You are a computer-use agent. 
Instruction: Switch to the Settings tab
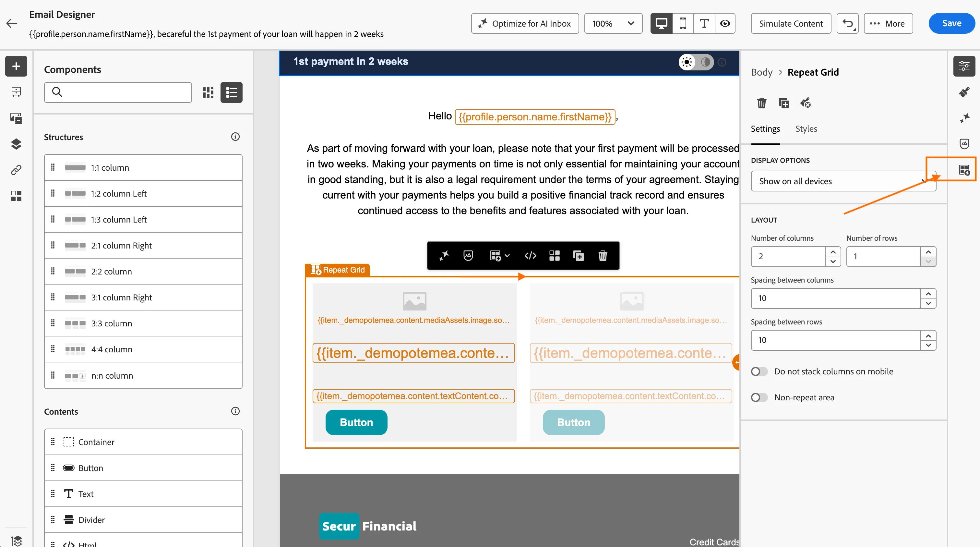coord(765,129)
